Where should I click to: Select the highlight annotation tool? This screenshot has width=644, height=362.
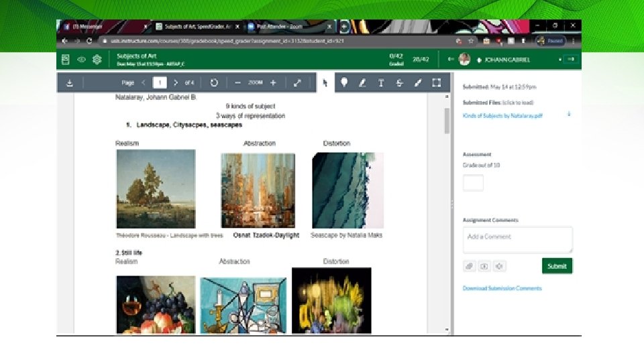coord(362,83)
